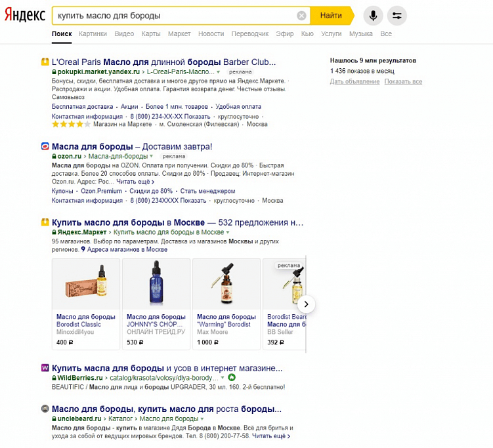Click Удобная оплата sitelink
The height and width of the screenshot is (448, 493).
(238, 106)
